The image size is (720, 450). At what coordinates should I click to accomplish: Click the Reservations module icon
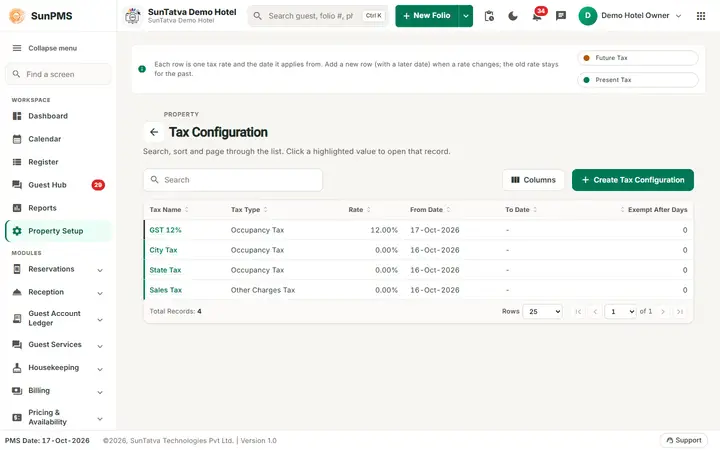point(17,269)
